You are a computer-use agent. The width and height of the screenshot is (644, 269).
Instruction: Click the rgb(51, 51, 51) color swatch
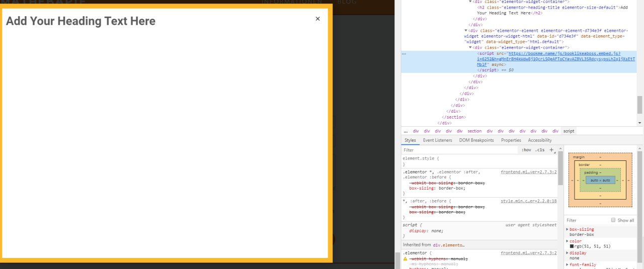coord(572,246)
